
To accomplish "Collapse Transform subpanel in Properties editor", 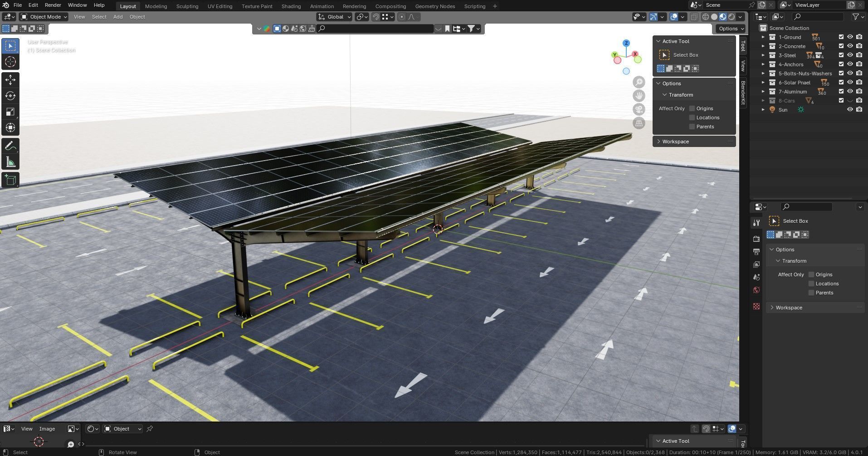I will click(x=778, y=261).
